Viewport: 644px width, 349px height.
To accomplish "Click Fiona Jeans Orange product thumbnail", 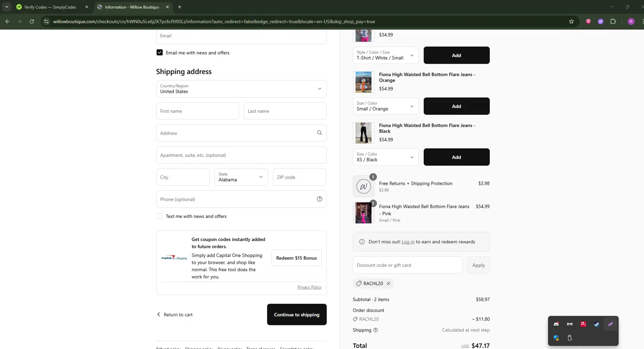I will coord(364,82).
